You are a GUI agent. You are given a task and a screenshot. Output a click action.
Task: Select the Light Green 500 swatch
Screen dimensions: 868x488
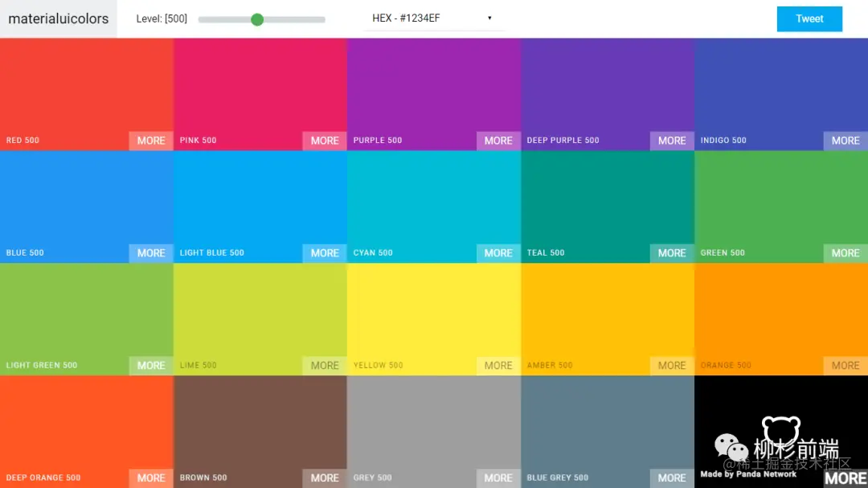coord(86,319)
